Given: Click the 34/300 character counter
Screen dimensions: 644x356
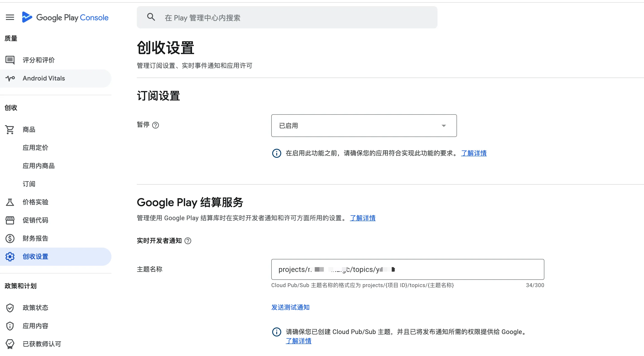Looking at the screenshot, I should (x=535, y=285).
